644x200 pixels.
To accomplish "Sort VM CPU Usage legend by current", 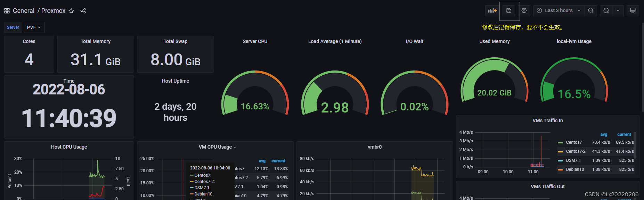I will pyautogui.click(x=278, y=161).
